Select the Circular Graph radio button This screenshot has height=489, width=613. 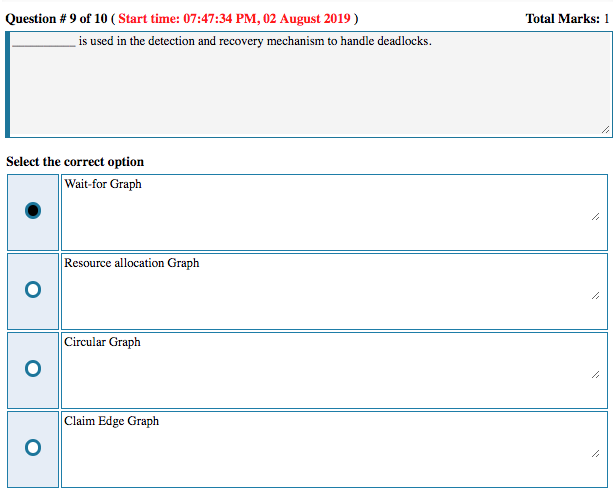coord(33,368)
